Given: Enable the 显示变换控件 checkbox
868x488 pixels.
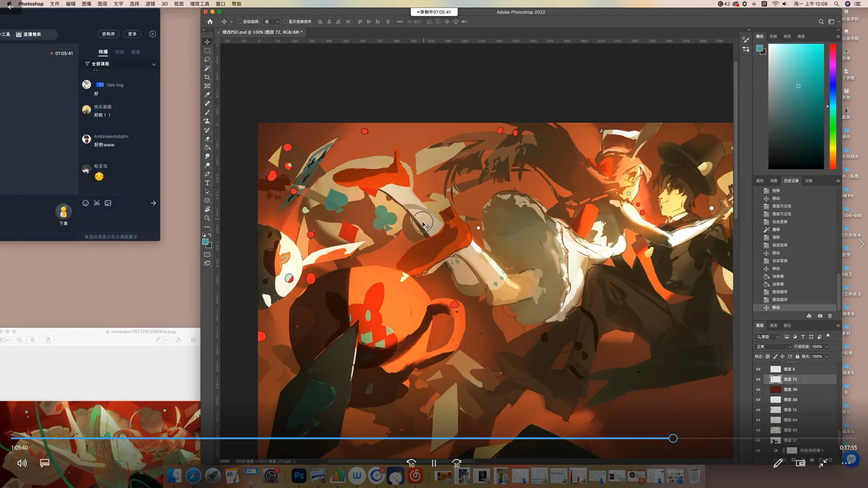Looking at the screenshot, I should (285, 22).
